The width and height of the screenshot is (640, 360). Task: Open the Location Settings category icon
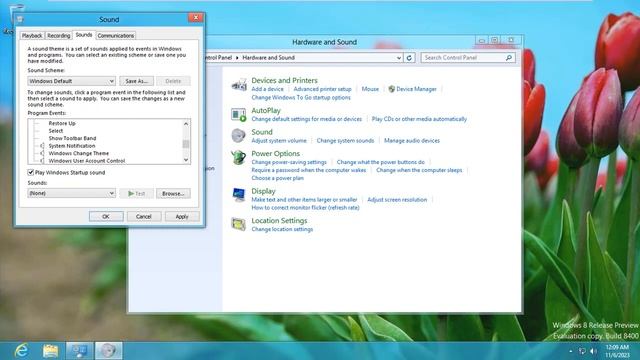[x=239, y=224]
